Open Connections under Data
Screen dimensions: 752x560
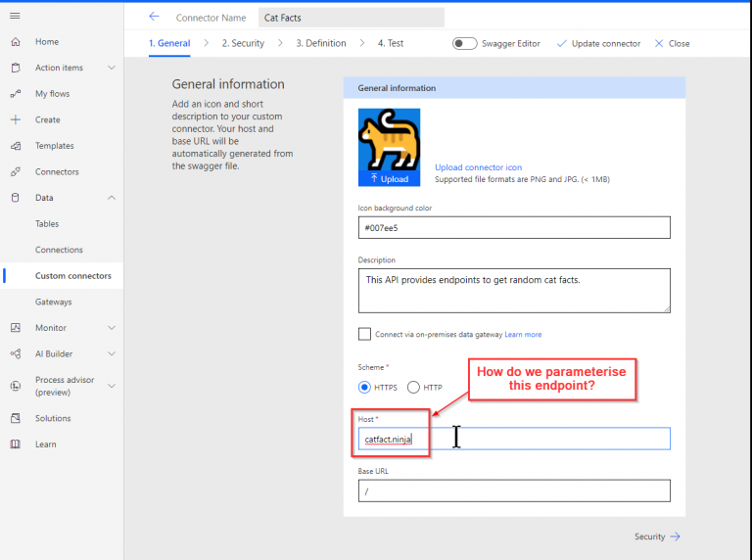pyautogui.click(x=59, y=250)
